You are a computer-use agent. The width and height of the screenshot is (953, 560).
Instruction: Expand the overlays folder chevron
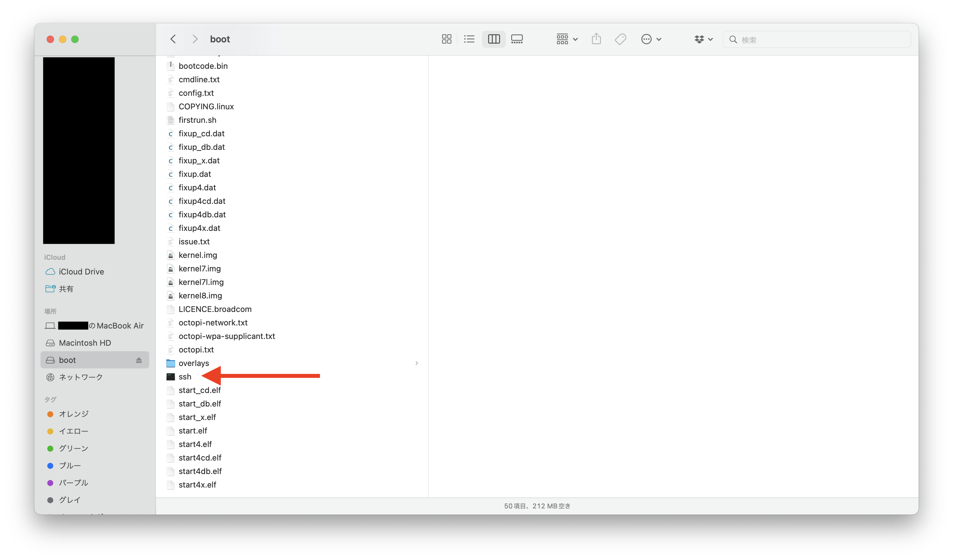point(416,363)
